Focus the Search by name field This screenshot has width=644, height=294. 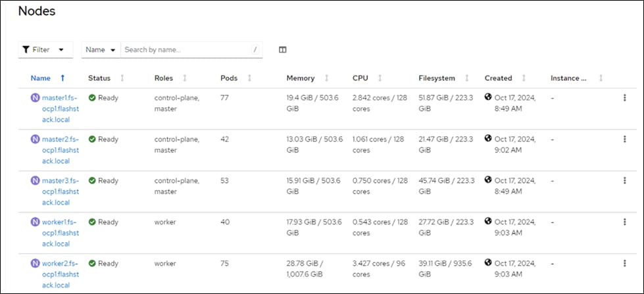click(191, 50)
